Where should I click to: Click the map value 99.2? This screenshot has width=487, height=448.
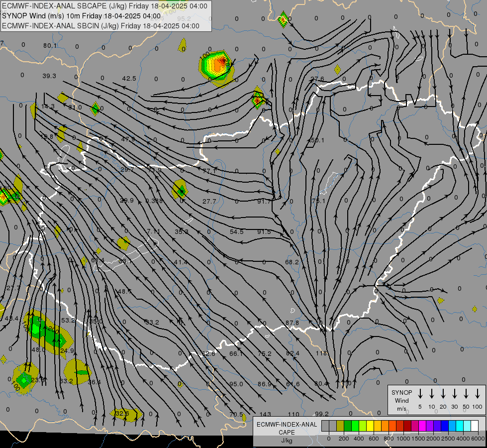click(x=322, y=414)
